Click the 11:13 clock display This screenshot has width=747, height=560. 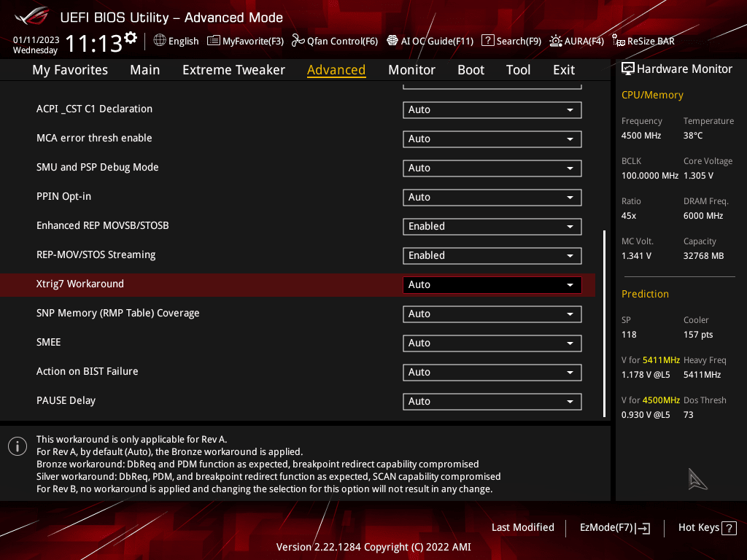tap(94, 43)
